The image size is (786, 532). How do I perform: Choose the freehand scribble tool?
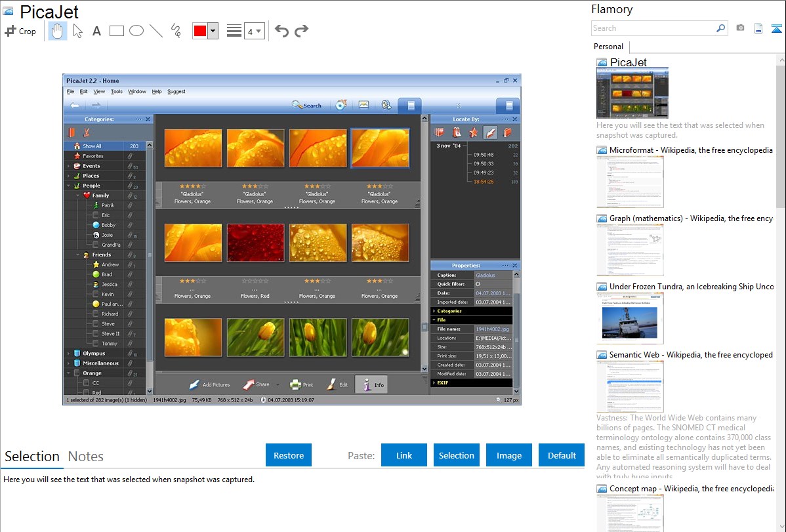175,31
